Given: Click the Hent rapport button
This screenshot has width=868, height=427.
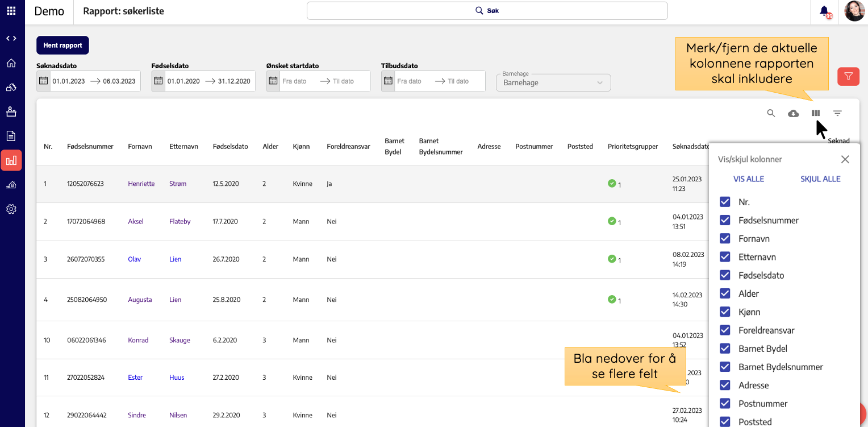Looking at the screenshot, I should click(x=62, y=45).
